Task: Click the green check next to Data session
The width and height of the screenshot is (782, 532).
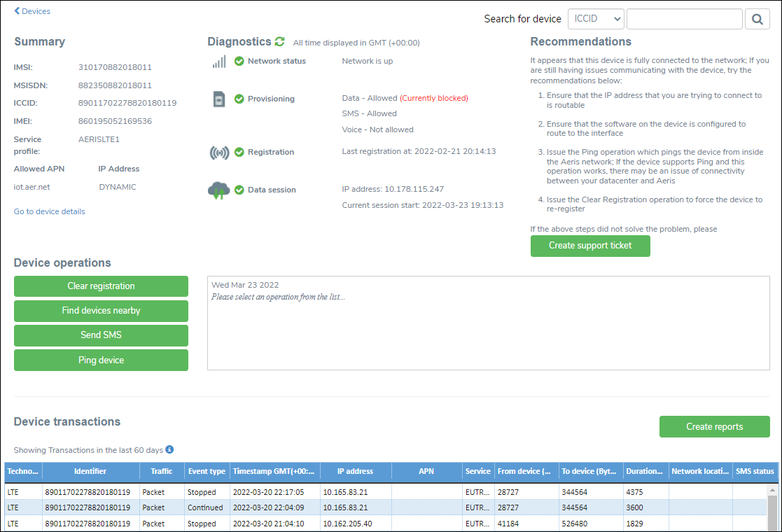Action: (239, 190)
